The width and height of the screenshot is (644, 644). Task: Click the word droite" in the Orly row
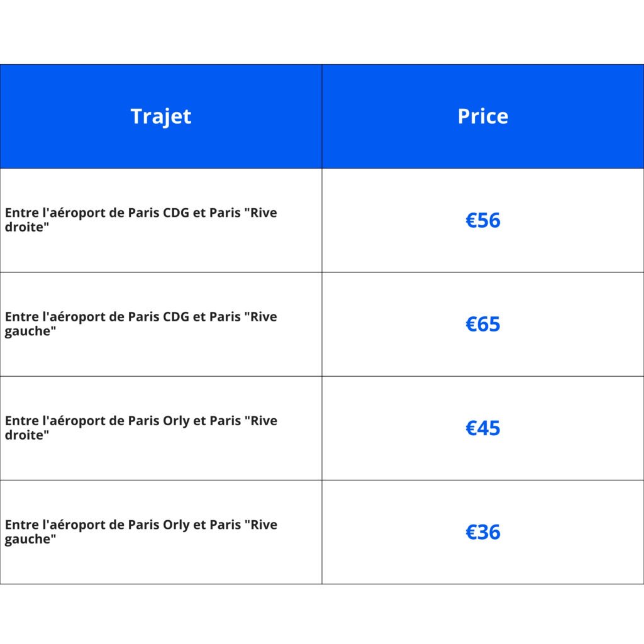click(x=27, y=435)
